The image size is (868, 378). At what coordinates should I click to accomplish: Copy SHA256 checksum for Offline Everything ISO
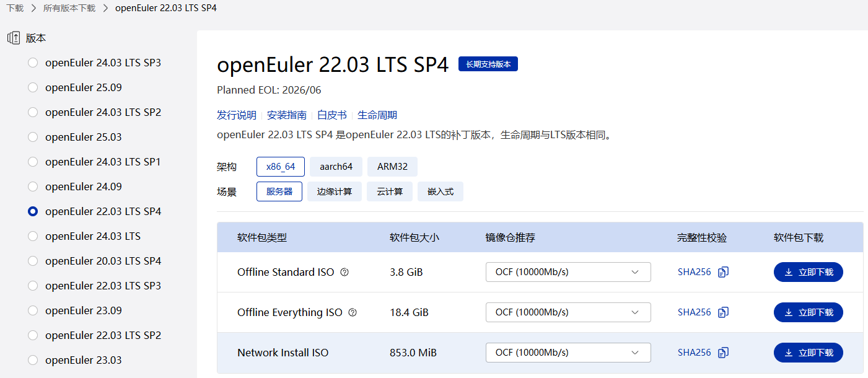coord(723,312)
